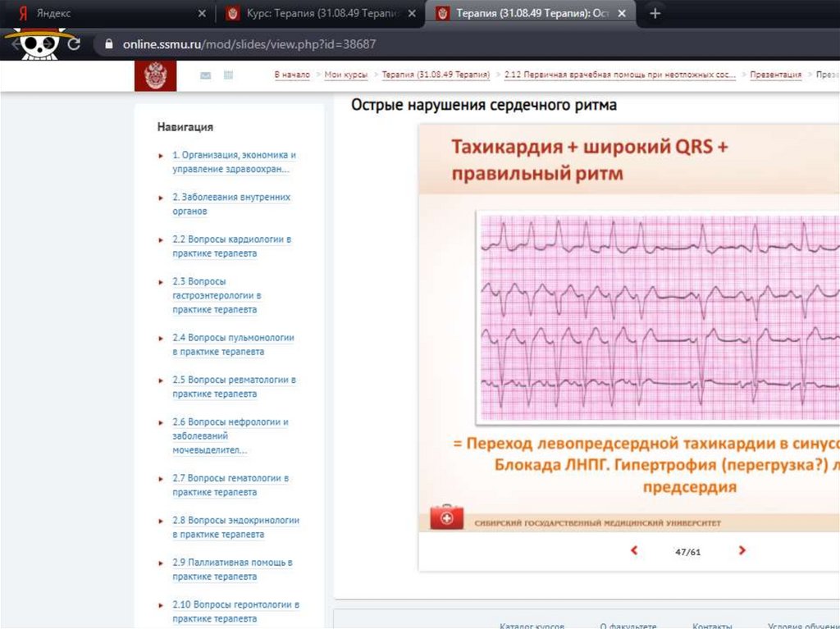Image resolution: width=840 pixels, height=629 pixels.
Task: Expand arrow beside 2. Заболевания внутренних органов
Action: [x=161, y=198]
